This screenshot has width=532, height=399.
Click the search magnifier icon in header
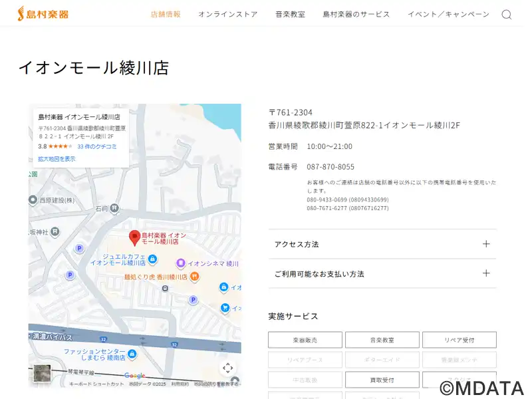(x=506, y=15)
